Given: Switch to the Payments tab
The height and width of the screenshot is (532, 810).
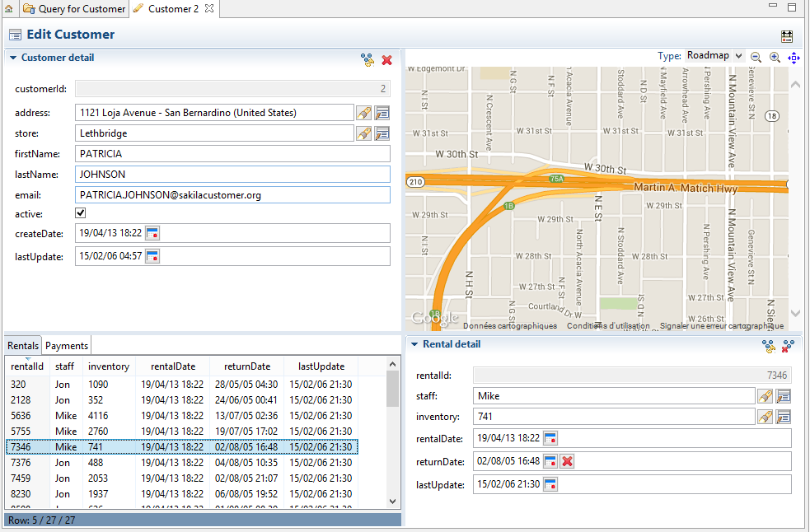Looking at the screenshot, I should click(x=66, y=346).
